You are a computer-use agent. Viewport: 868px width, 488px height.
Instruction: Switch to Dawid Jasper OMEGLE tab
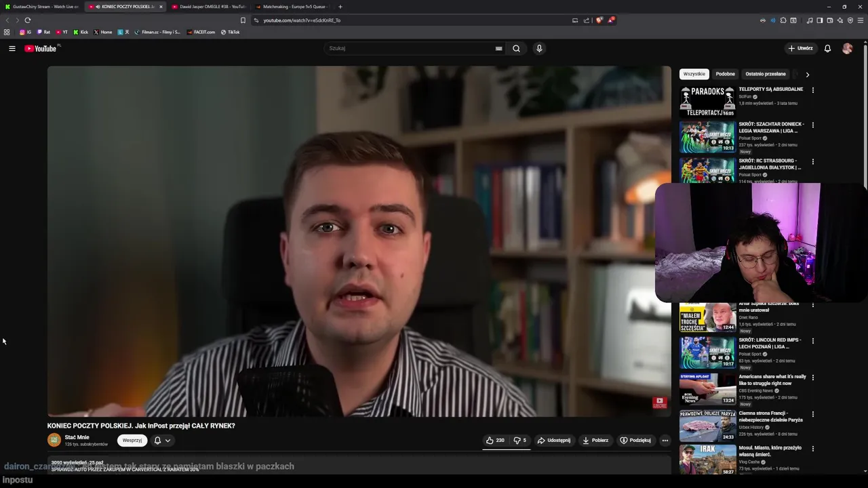pos(208,7)
